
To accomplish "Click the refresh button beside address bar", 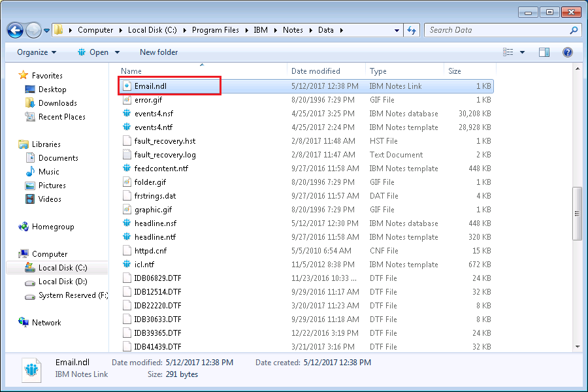I will click(x=412, y=31).
